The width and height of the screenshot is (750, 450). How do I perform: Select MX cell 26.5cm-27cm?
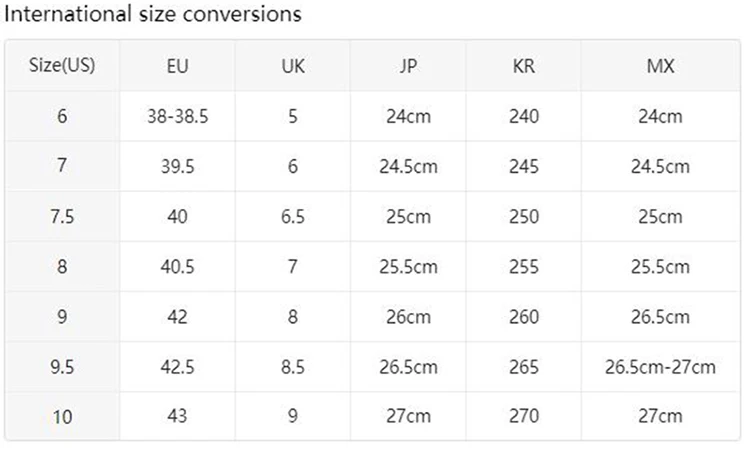point(661,367)
